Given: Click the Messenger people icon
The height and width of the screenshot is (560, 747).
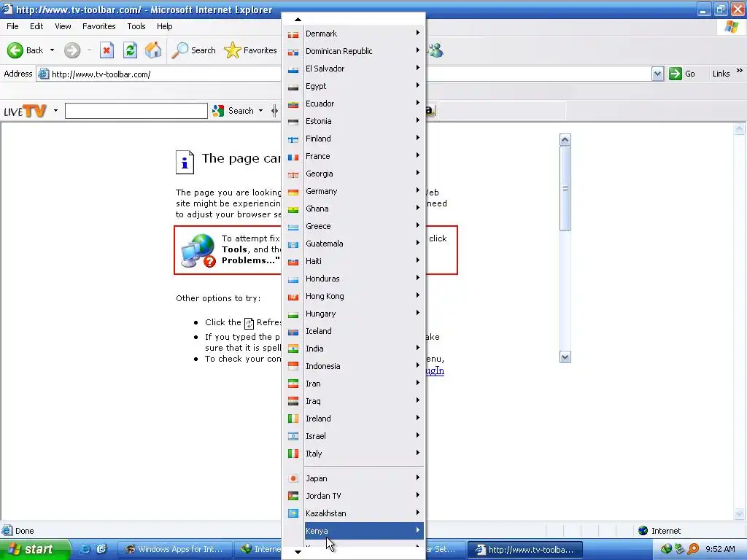Looking at the screenshot, I should 435,50.
